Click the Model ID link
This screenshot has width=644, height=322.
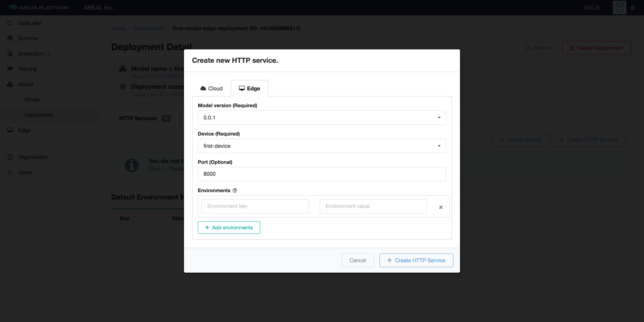point(171,76)
